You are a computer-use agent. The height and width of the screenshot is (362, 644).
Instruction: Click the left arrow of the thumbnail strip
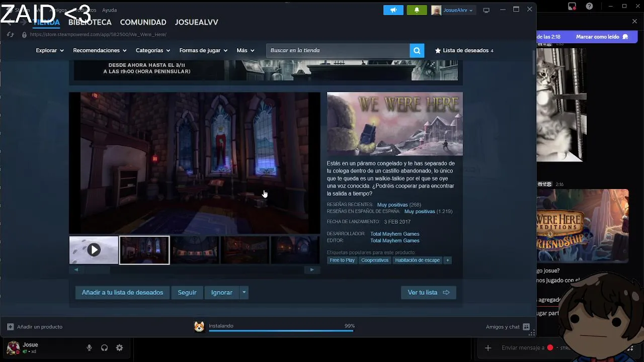(76, 270)
